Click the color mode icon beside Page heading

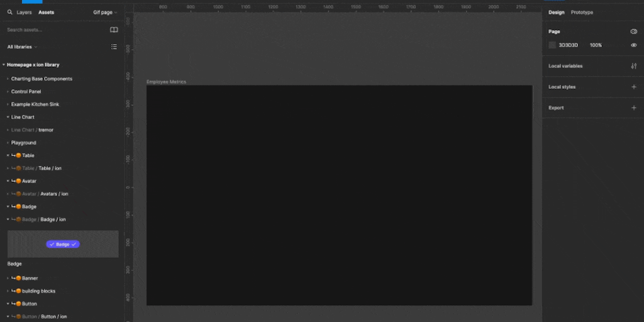pyautogui.click(x=634, y=31)
